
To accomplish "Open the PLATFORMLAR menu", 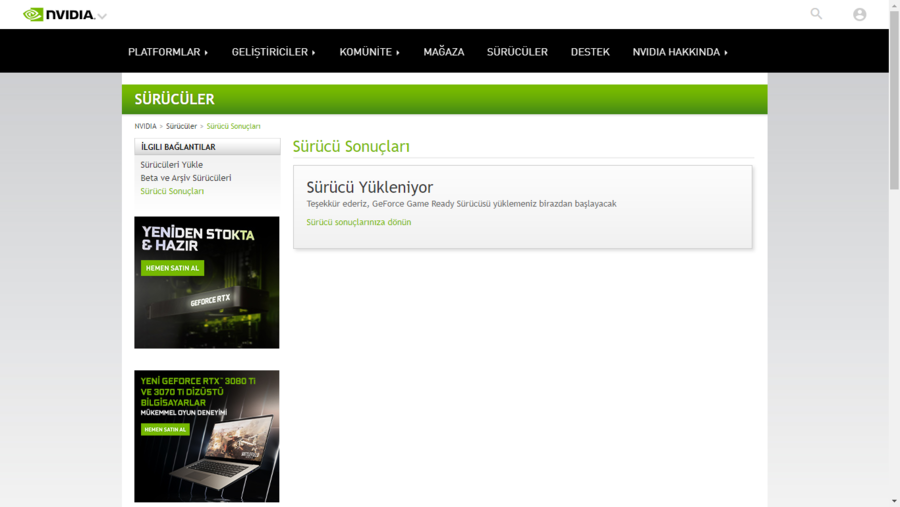I will tap(168, 52).
